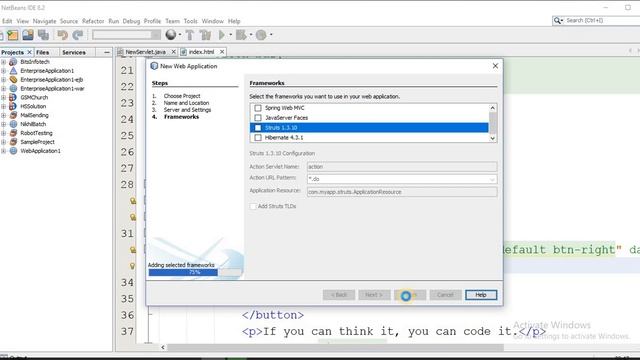Click the Build Project hammer icon

(x=190, y=35)
